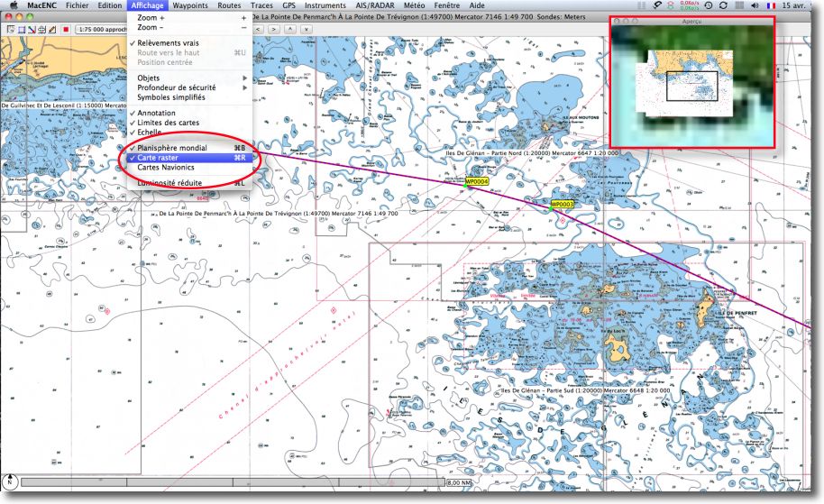Image resolution: width=824 pixels, height=504 pixels.
Task: Click the 8,00 NM scale bar label
Action: point(459,482)
